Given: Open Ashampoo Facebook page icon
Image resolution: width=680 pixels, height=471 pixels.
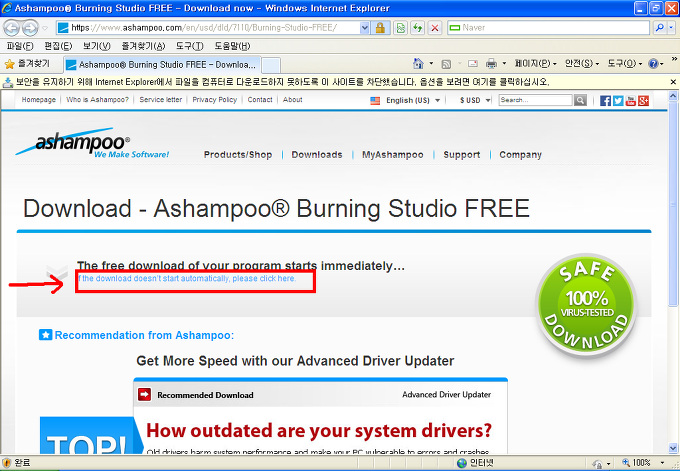Looking at the screenshot, I should [x=605, y=101].
